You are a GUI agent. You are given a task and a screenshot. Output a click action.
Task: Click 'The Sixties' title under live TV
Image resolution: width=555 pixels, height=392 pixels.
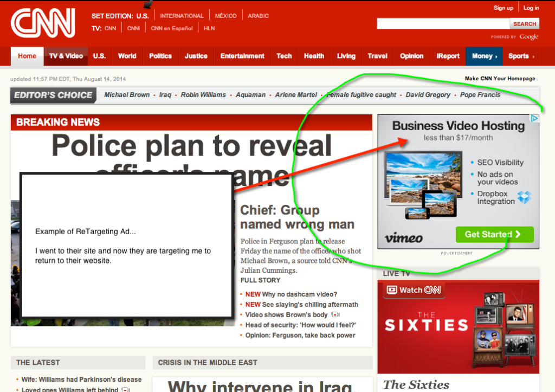[x=416, y=384]
